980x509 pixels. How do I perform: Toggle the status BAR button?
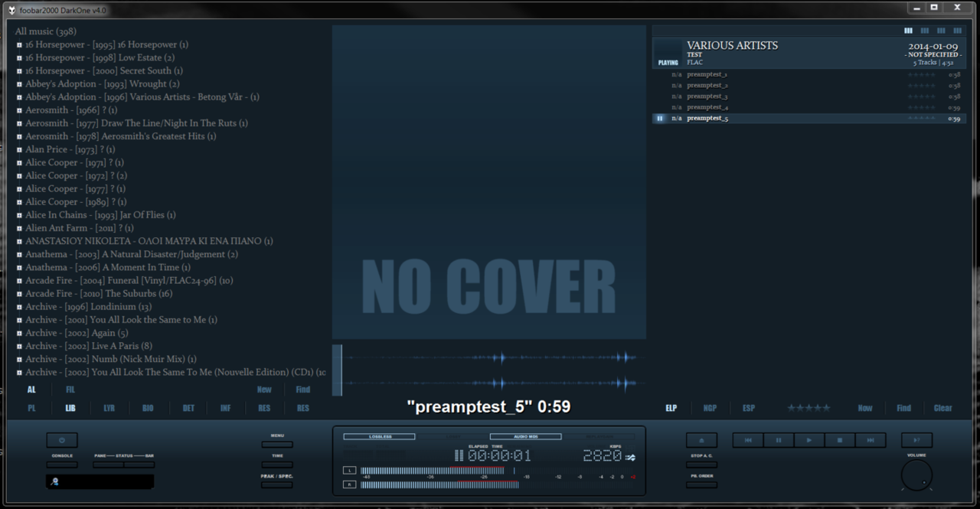tap(139, 465)
